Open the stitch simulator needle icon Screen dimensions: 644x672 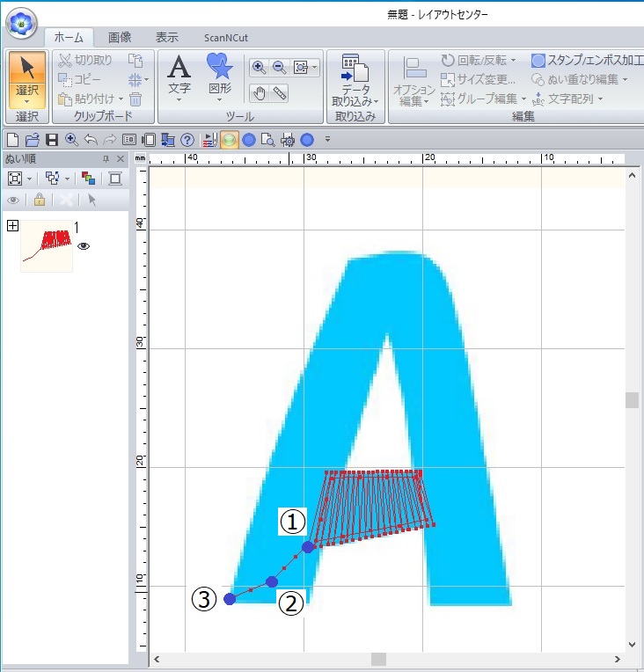point(209,140)
